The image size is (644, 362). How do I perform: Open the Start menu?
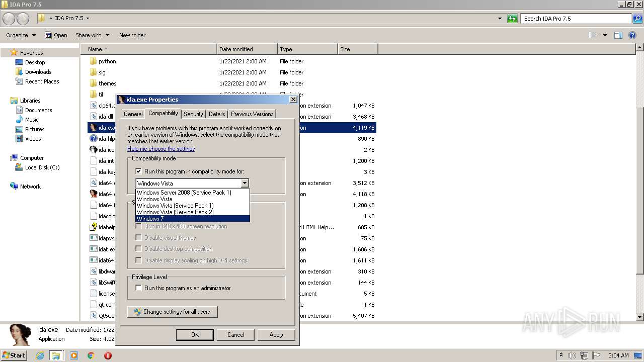click(14, 355)
